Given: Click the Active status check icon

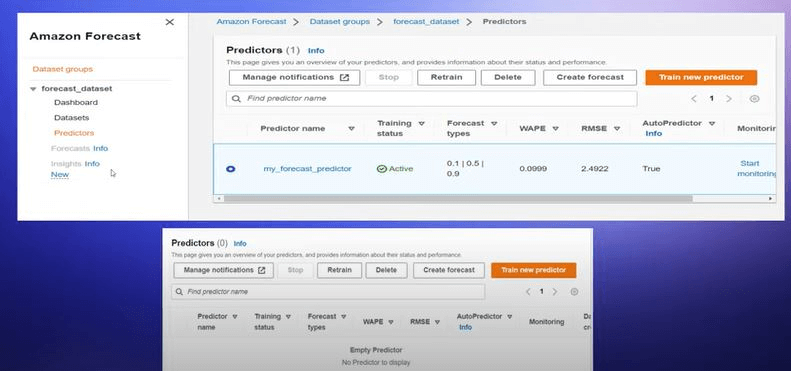Looking at the screenshot, I should (382, 169).
